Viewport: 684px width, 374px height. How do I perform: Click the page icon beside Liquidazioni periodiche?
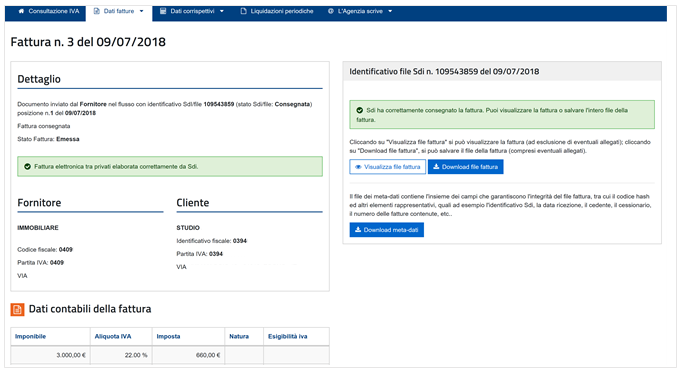tap(243, 11)
